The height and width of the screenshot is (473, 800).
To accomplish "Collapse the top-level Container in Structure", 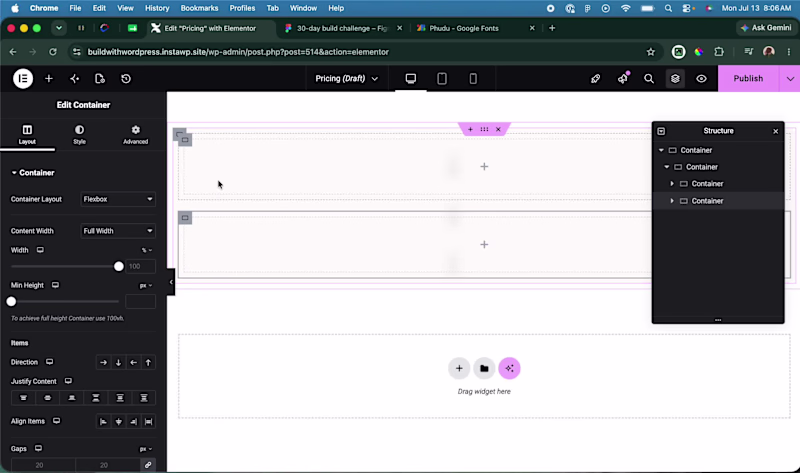I will pos(661,150).
